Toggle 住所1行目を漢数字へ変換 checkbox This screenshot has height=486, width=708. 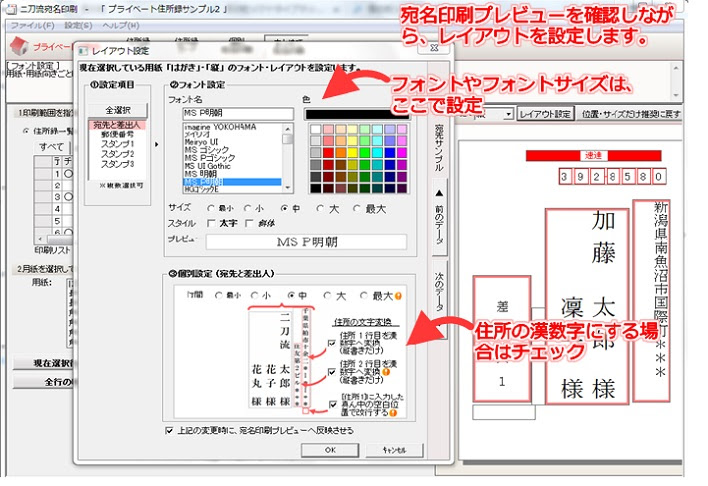tap(332, 342)
